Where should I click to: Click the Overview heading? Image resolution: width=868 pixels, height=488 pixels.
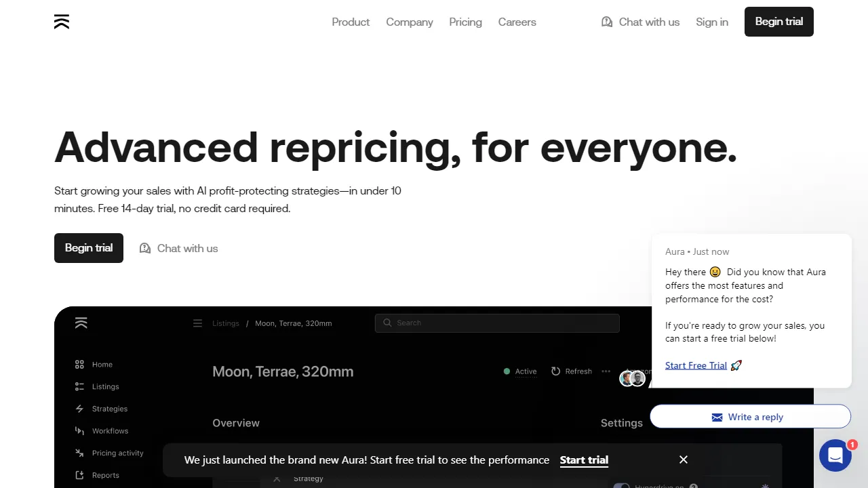click(x=236, y=423)
